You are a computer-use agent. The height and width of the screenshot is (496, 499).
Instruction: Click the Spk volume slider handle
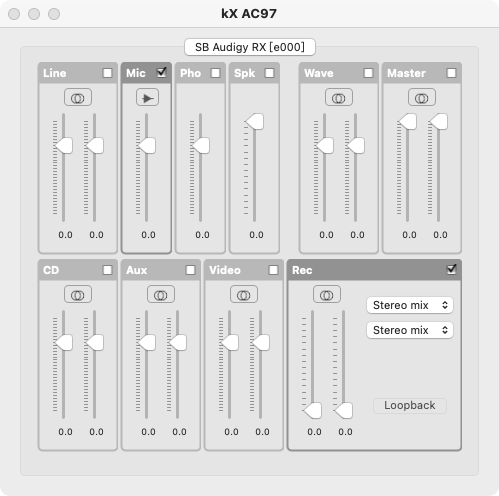click(255, 121)
